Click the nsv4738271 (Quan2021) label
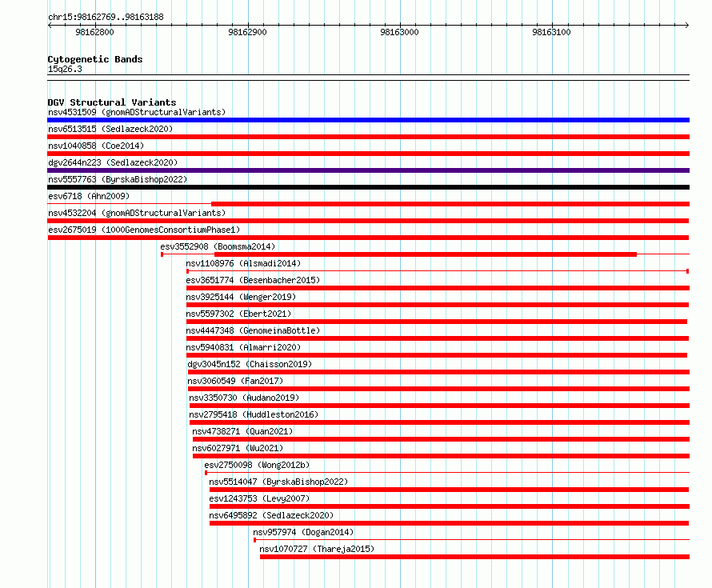712x588 pixels. click(x=242, y=431)
